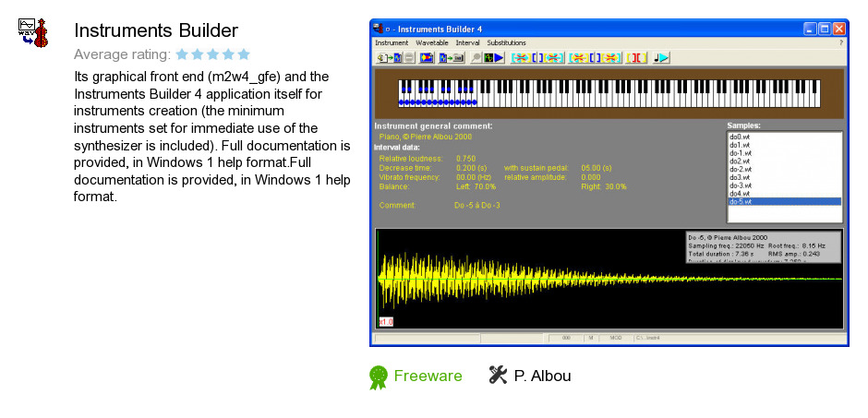Select highlighted sample do-5.wt
The width and height of the screenshot is (868, 418).
click(x=784, y=202)
